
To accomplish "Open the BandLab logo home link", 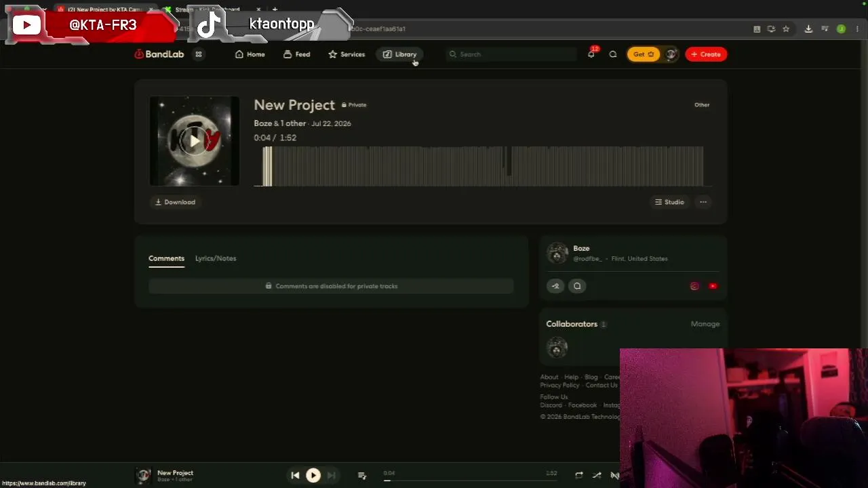I will pyautogui.click(x=159, y=54).
